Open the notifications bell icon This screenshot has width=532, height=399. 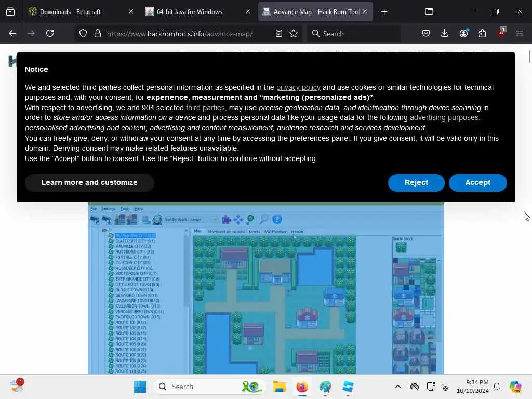click(x=497, y=387)
